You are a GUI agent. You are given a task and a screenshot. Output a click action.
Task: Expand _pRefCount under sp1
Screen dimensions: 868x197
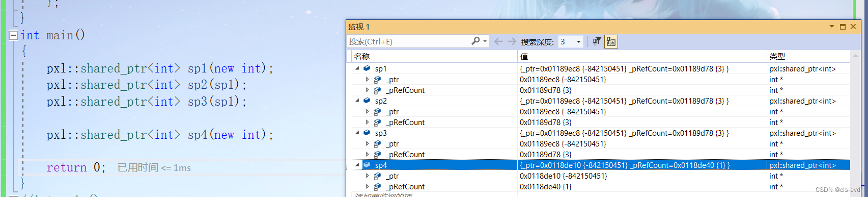(x=367, y=90)
